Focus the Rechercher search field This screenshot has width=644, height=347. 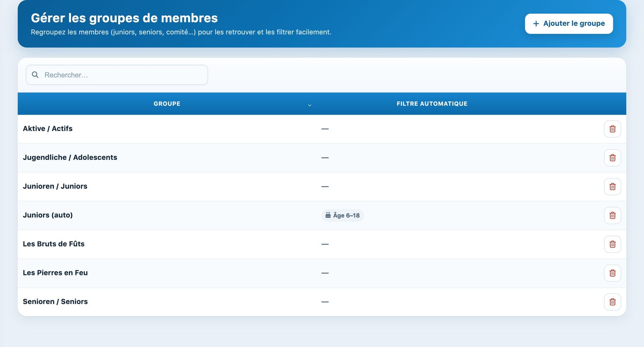(117, 75)
